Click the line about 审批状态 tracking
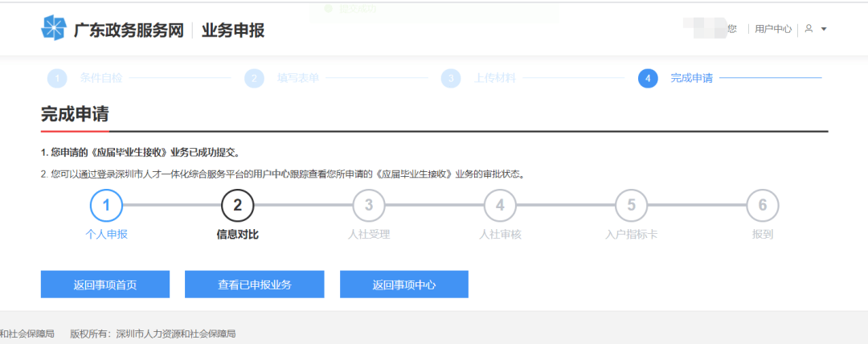The image size is (868, 344). (282, 174)
